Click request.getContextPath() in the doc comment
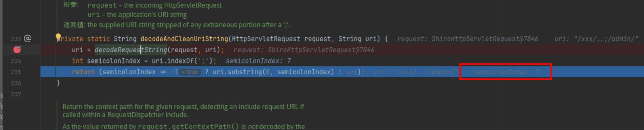 [188, 126]
